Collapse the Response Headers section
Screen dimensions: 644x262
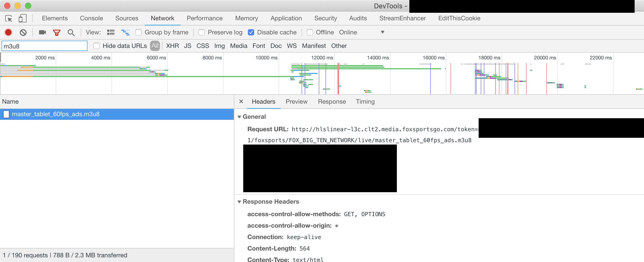[239, 202]
